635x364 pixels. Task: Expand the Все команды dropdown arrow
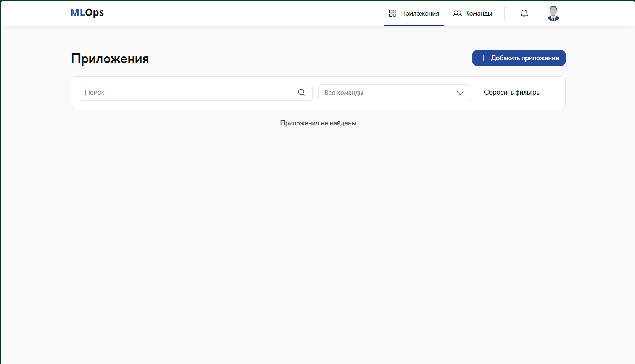pos(460,93)
